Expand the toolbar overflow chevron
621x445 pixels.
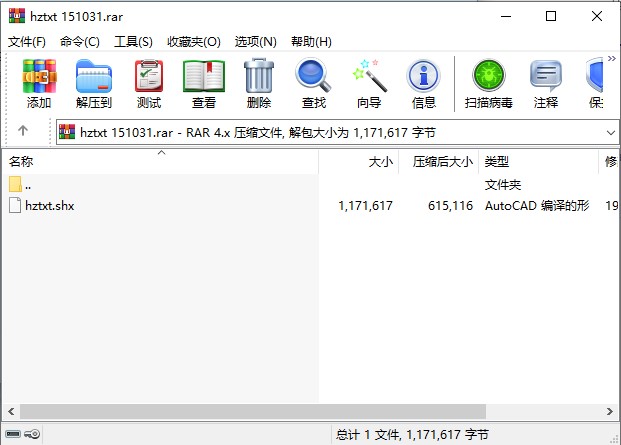coord(612,59)
